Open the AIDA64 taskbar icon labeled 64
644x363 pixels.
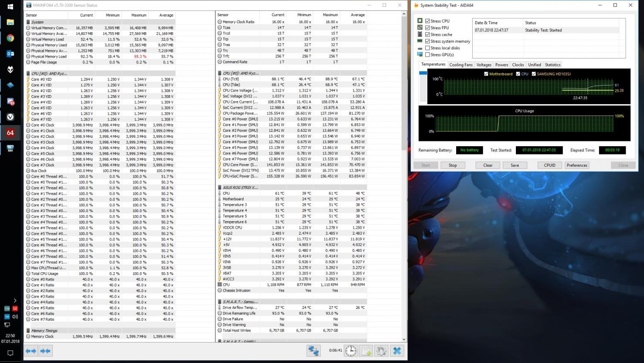[10, 133]
